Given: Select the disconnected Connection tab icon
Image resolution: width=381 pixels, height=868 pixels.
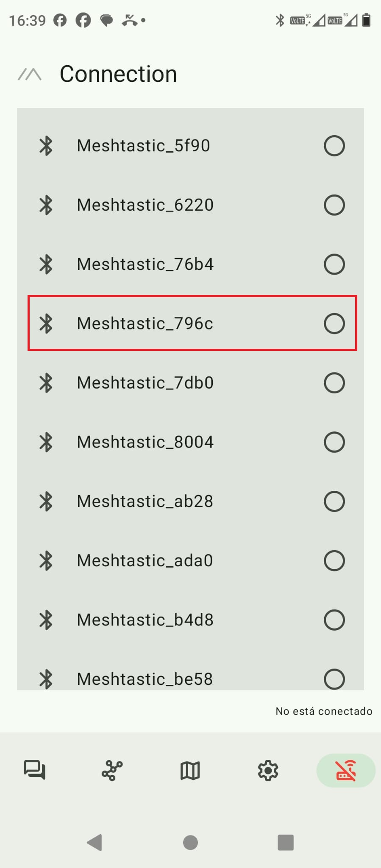Looking at the screenshot, I should click(x=346, y=770).
